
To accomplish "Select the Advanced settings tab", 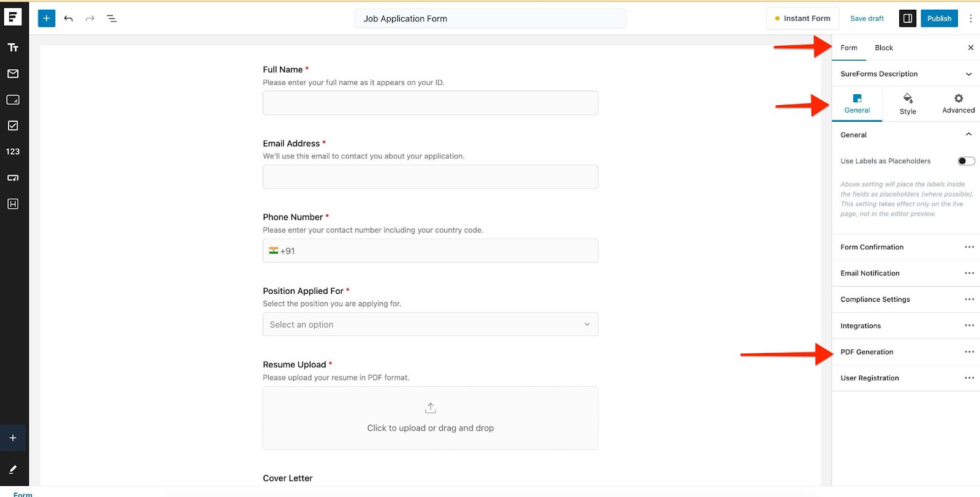I will coord(958,104).
